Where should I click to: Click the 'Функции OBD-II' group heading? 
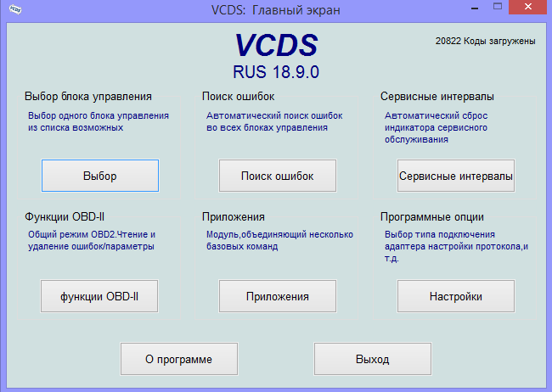pos(65,216)
